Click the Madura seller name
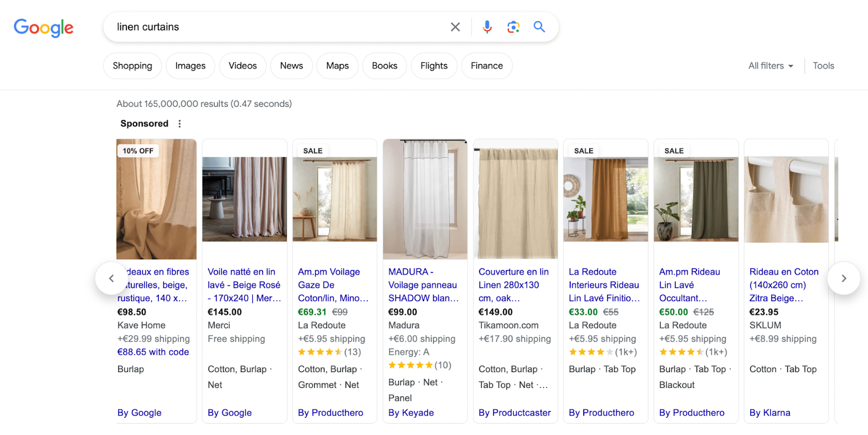Screen dimensions: 868x435 coord(404,325)
